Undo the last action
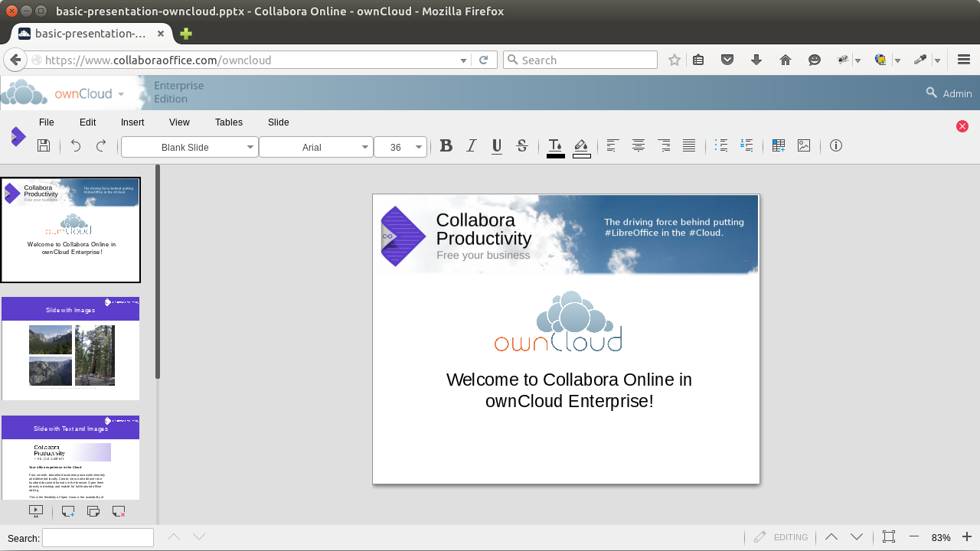Screen dimensions: 980x551 pyautogui.click(x=76, y=145)
